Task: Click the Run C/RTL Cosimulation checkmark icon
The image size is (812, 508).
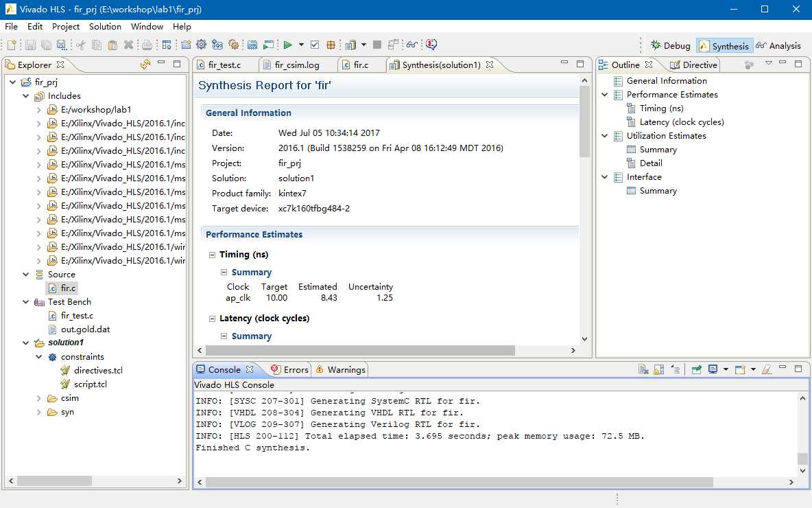Action: coord(314,45)
